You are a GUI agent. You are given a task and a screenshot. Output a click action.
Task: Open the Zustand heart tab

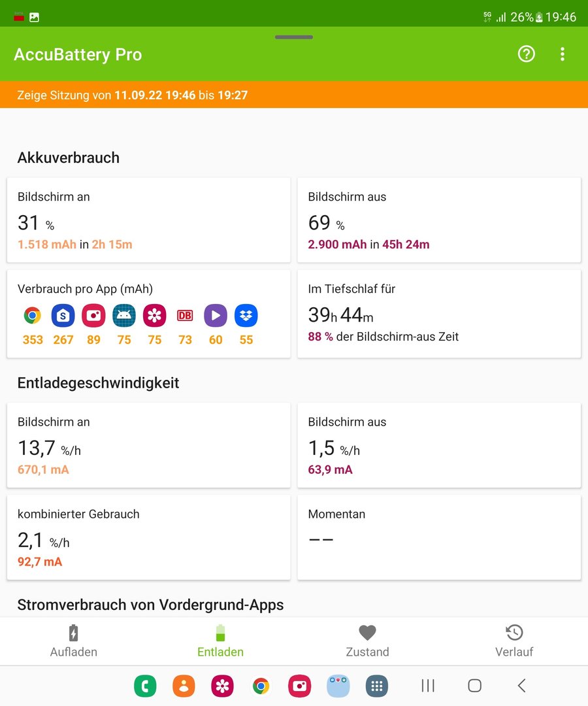click(367, 641)
